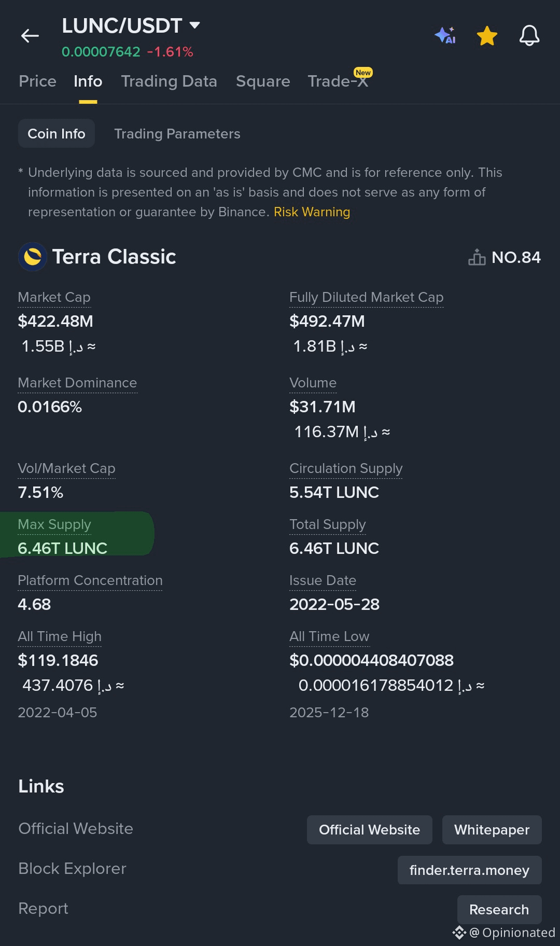Open the Whitepaper button
Screen dimensions: 560x946
coord(492,830)
